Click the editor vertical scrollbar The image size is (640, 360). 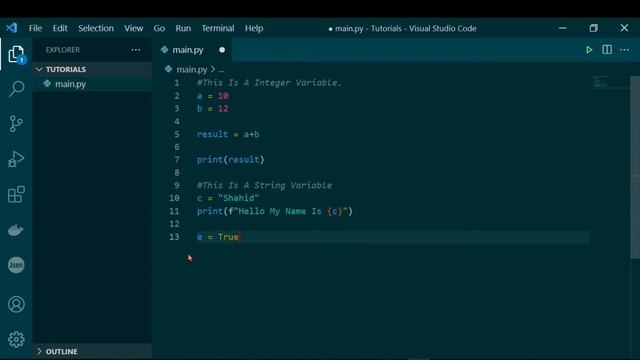[635, 167]
